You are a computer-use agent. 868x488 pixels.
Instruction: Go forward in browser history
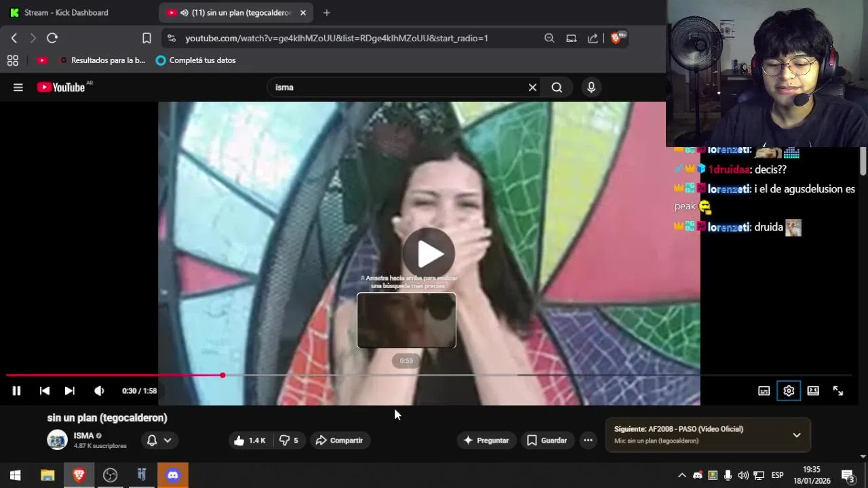coord(33,38)
